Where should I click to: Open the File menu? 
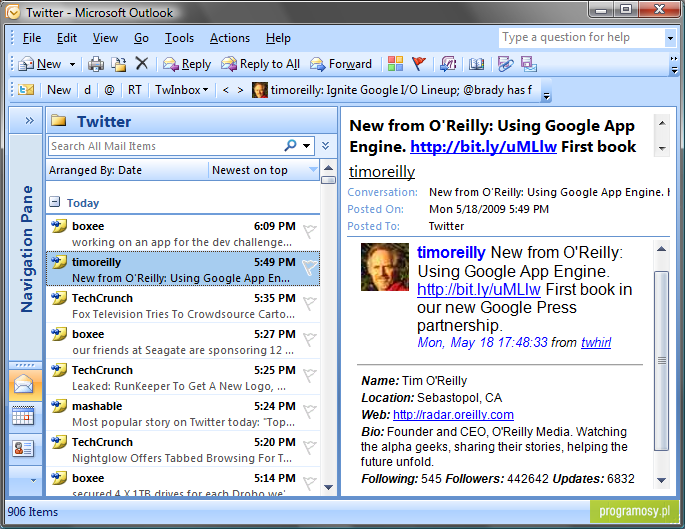[x=31, y=38]
